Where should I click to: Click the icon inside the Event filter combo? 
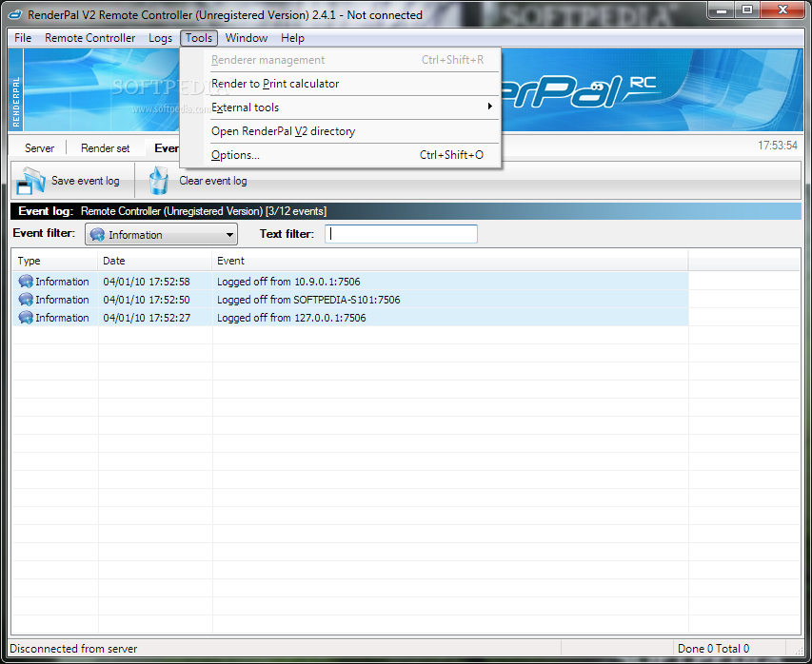(x=97, y=234)
